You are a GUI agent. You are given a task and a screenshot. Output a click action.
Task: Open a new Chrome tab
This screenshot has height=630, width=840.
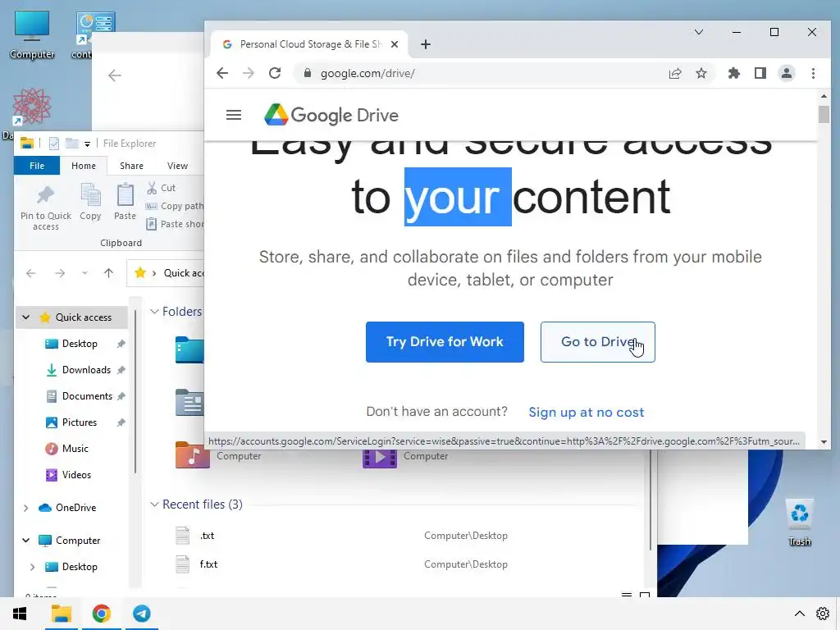click(426, 44)
